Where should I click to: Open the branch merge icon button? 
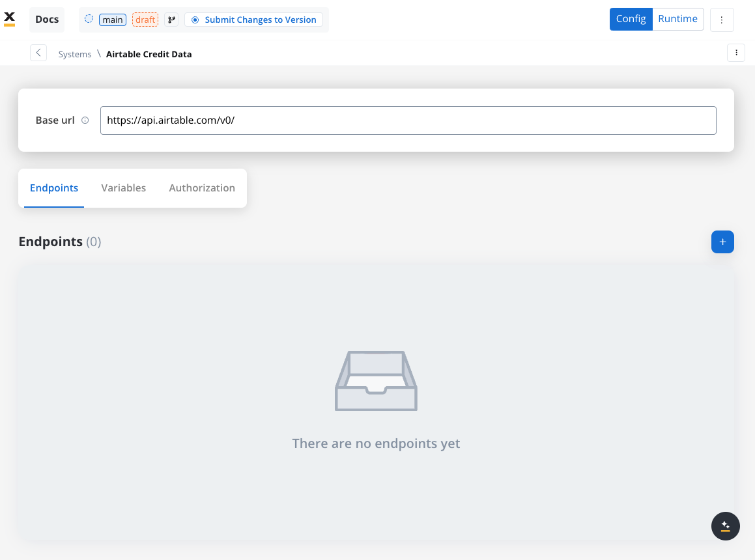[171, 20]
